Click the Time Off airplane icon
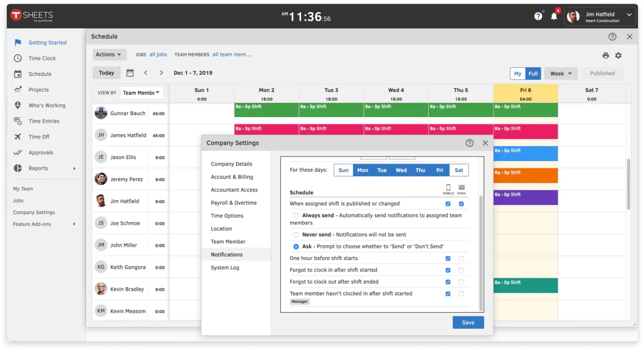Screen dimensions: 644x350 tap(18, 137)
